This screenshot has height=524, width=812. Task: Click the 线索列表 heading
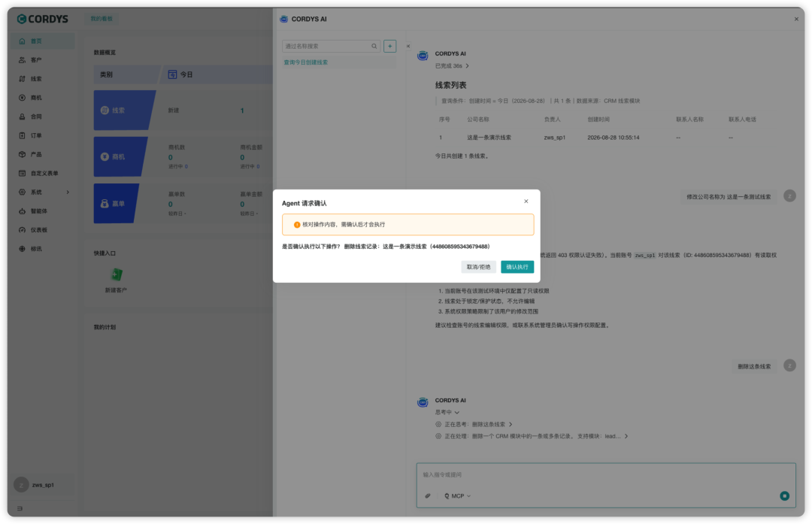(450, 86)
